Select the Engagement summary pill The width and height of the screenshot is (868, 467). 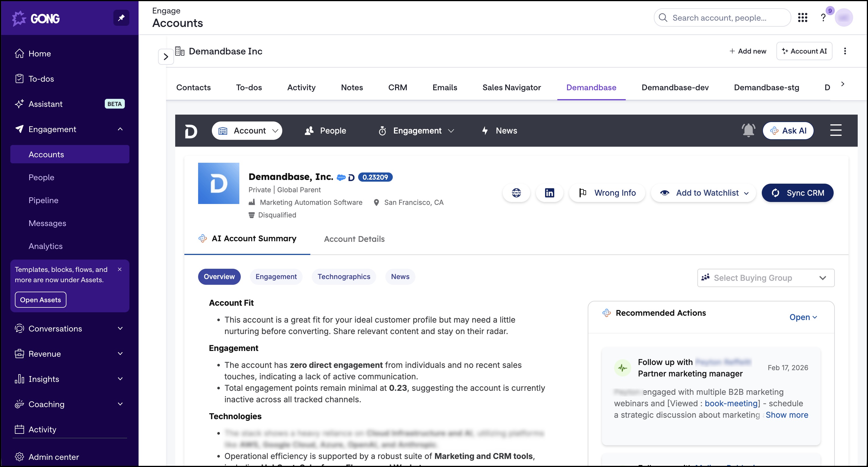[276, 277]
